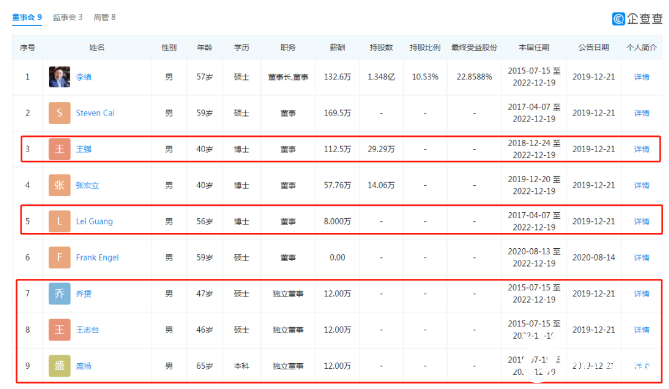Open 详情 link for row 1

(641, 77)
